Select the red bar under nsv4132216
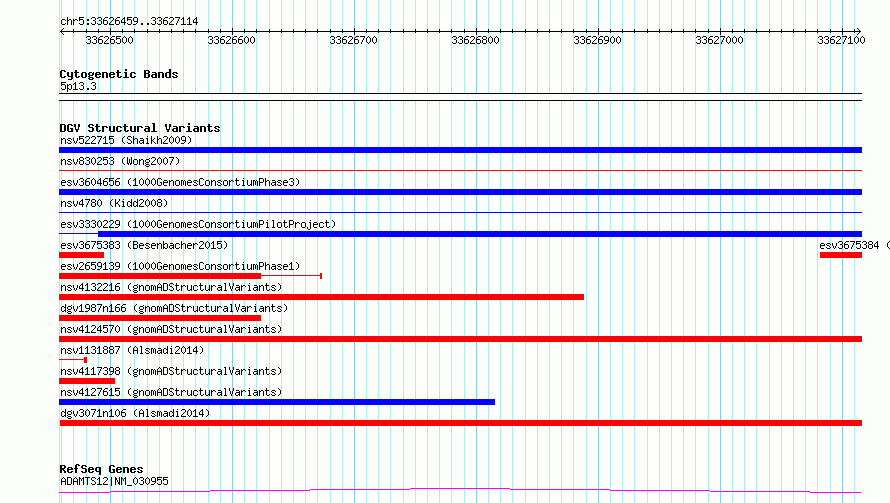This screenshot has height=503, width=890. tap(321, 297)
